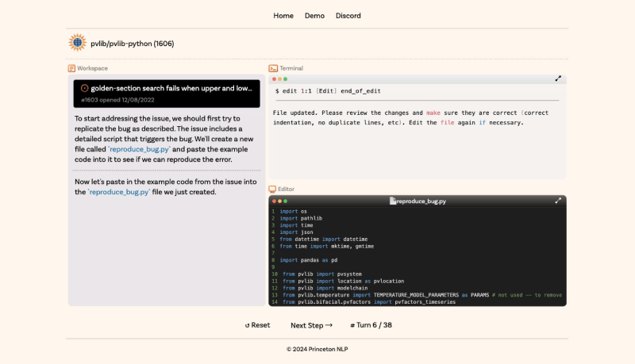
Task: Click the Turn 6 / 38 indicator
Action: click(371, 325)
